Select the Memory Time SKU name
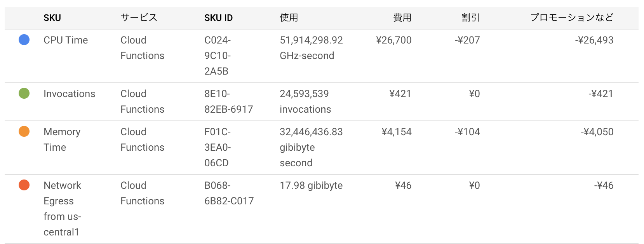This screenshot has height=244, width=644. 62,139
